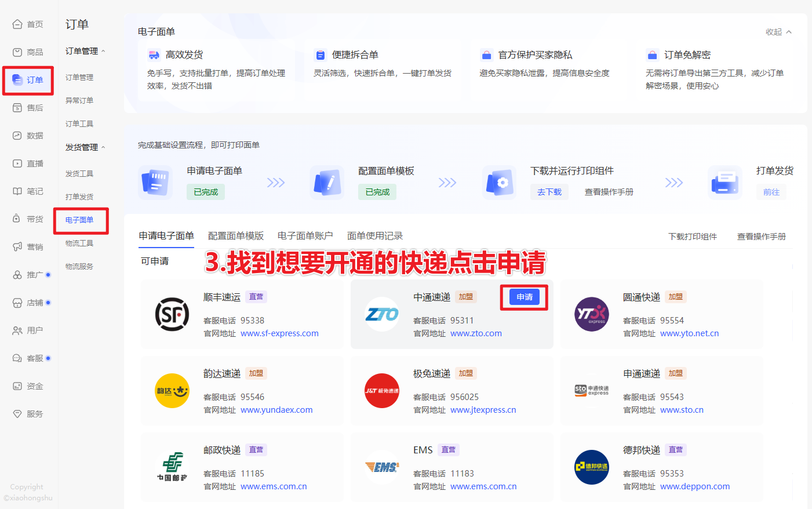
Task: Click the 申通速递 STO logo
Action: point(592,391)
